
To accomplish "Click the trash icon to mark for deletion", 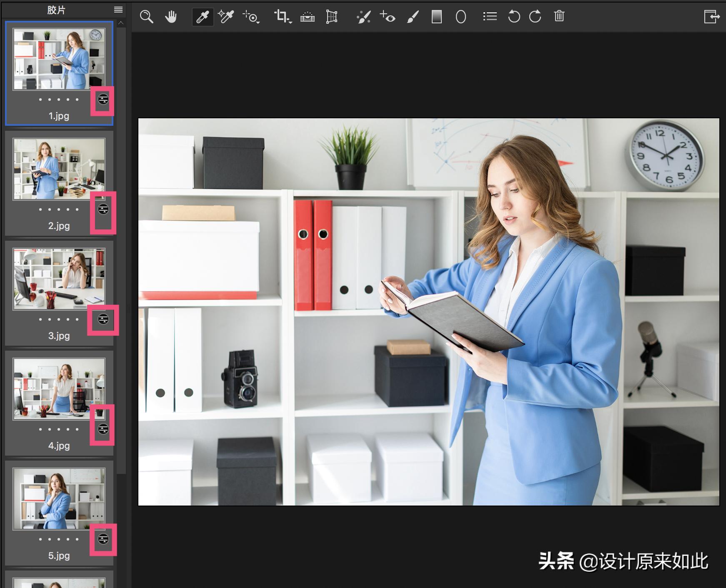I will tap(559, 16).
